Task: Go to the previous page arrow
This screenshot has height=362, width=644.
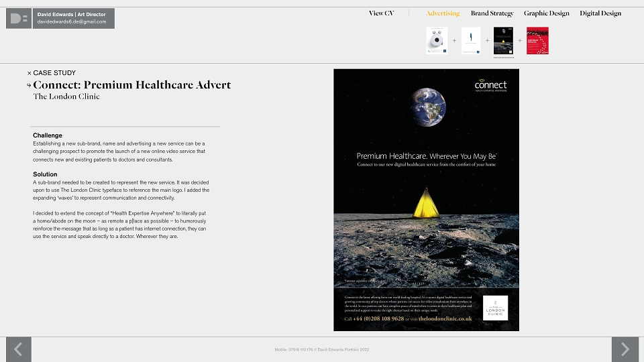Action: (x=19, y=350)
